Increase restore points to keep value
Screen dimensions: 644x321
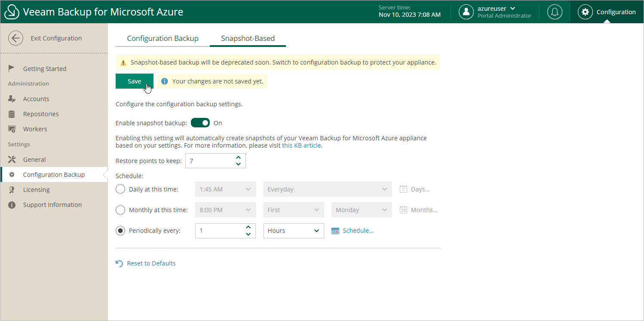coord(239,157)
